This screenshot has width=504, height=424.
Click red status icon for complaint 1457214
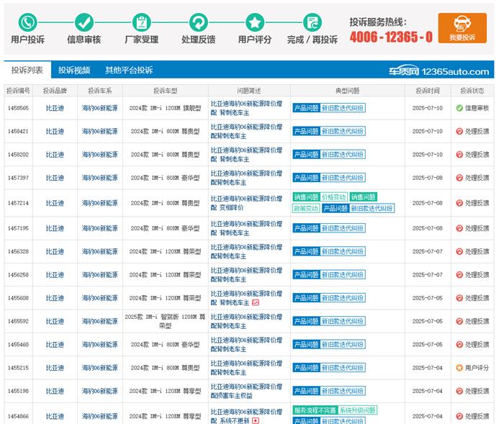click(459, 203)
